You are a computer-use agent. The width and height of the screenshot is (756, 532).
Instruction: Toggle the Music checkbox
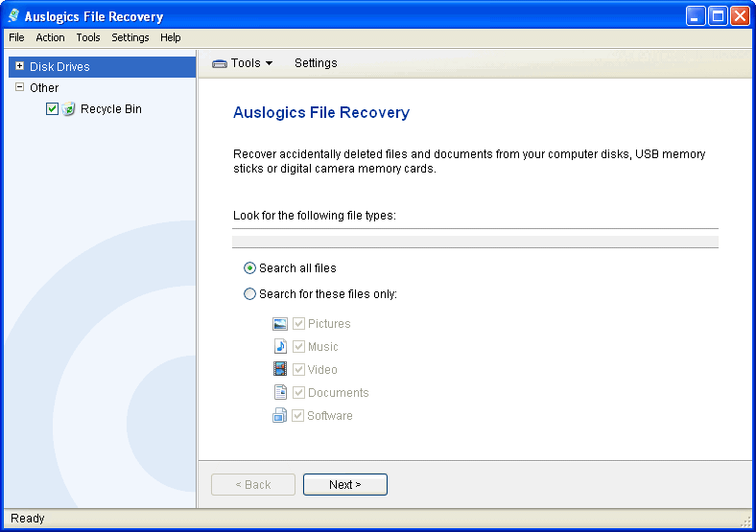[x=298, y=346]
